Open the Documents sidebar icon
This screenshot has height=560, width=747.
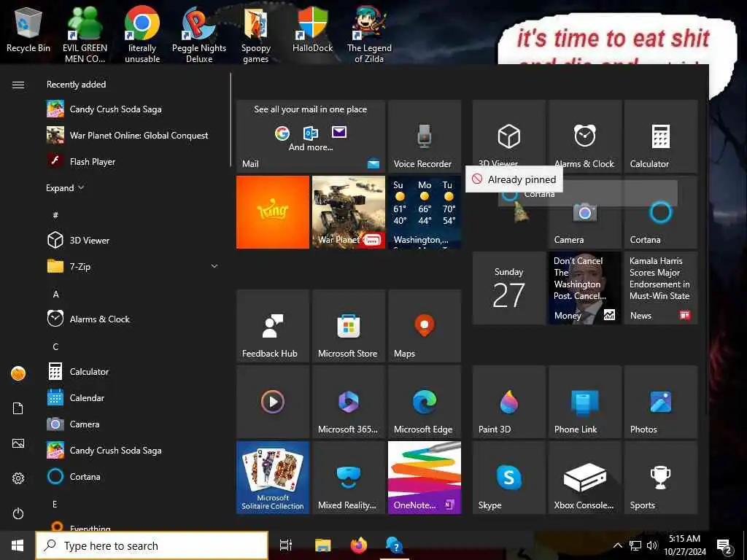click(18, 408)
